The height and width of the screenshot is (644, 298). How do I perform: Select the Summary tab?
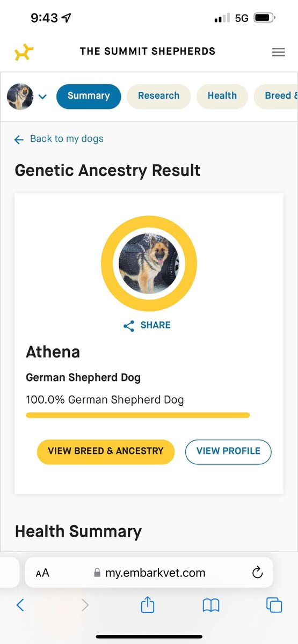tap(89, 96)
